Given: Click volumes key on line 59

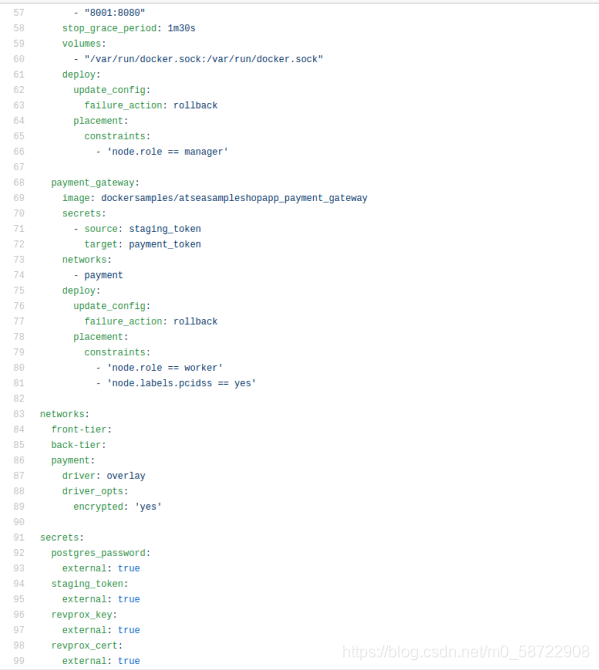Looking at the screenshot, I should pos(81,44).
